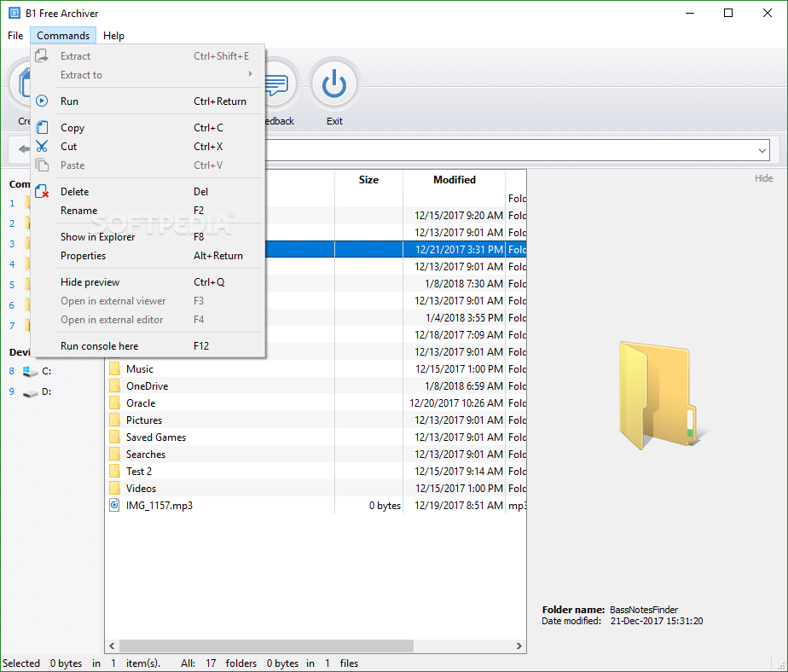Select common folder shortcut number 4
This screenshot has height=672, width=788.
point(12,264)
